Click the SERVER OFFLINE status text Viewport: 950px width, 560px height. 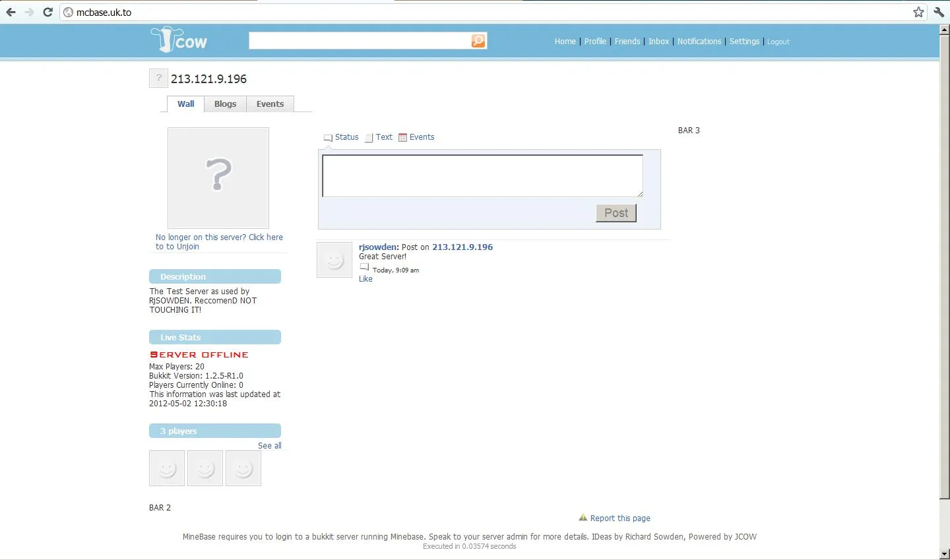pyautogui.click(x=199, y=354)
